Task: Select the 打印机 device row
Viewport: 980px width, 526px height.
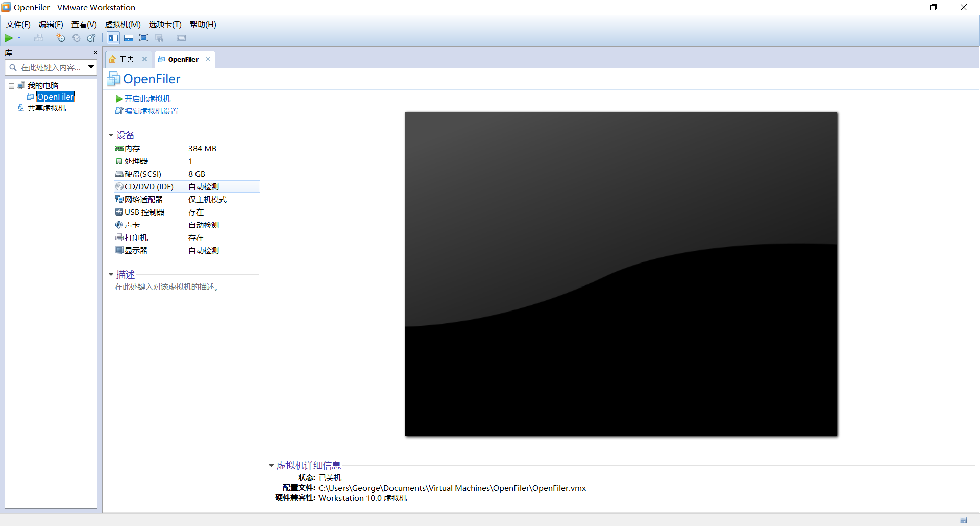Action: [x=187, y=237]
